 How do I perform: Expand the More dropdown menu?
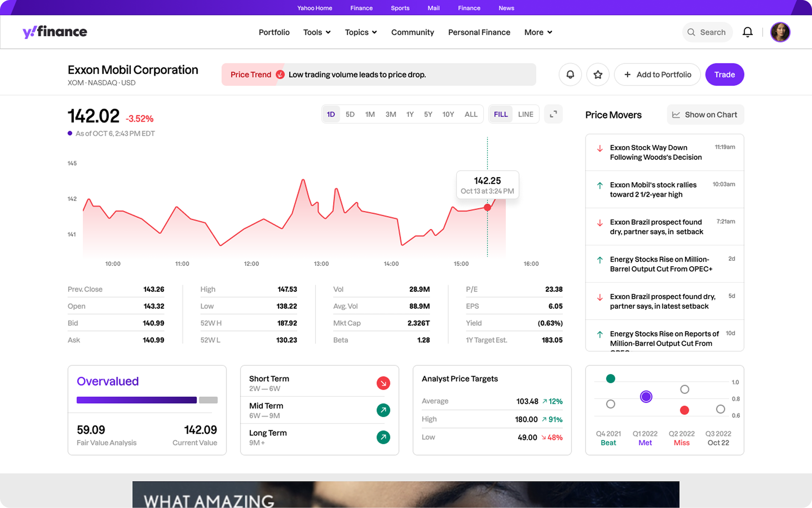pos(538,32)
